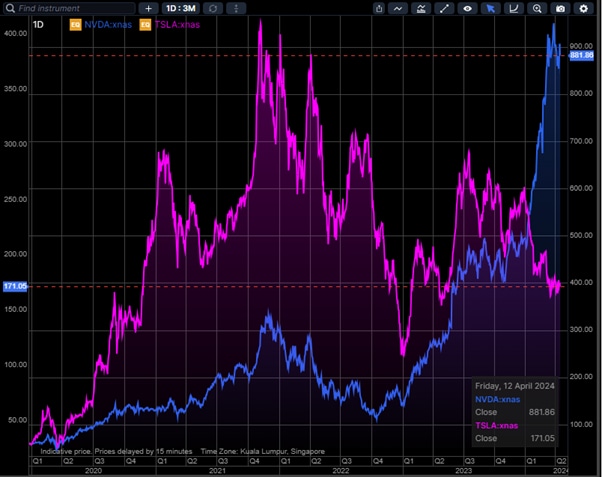Screen dimensions: 602x477
Task: Click the zoom magnifier icon
Action: tap(537, 8)
